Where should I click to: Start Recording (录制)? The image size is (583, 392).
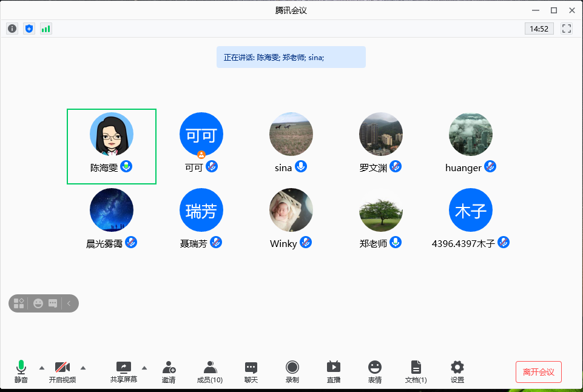(292, 371)
